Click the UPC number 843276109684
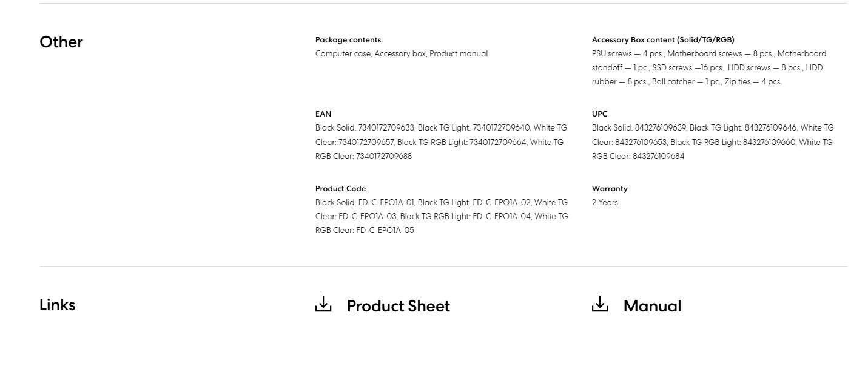 point(658,157)
